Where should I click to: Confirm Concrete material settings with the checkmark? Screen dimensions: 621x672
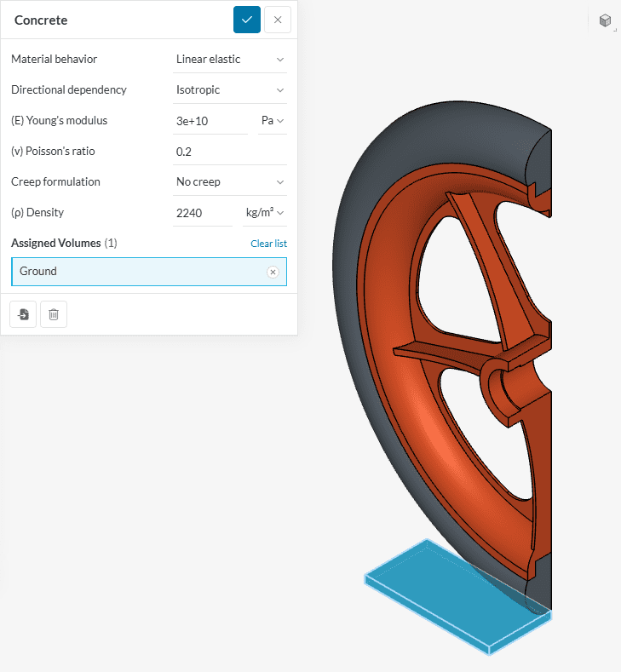point(247,20)
